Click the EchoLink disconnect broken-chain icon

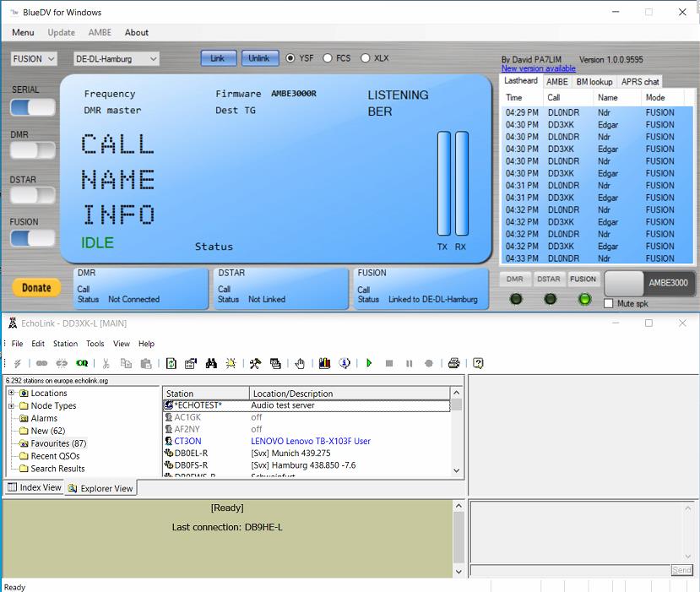click(x=62, y=363)
